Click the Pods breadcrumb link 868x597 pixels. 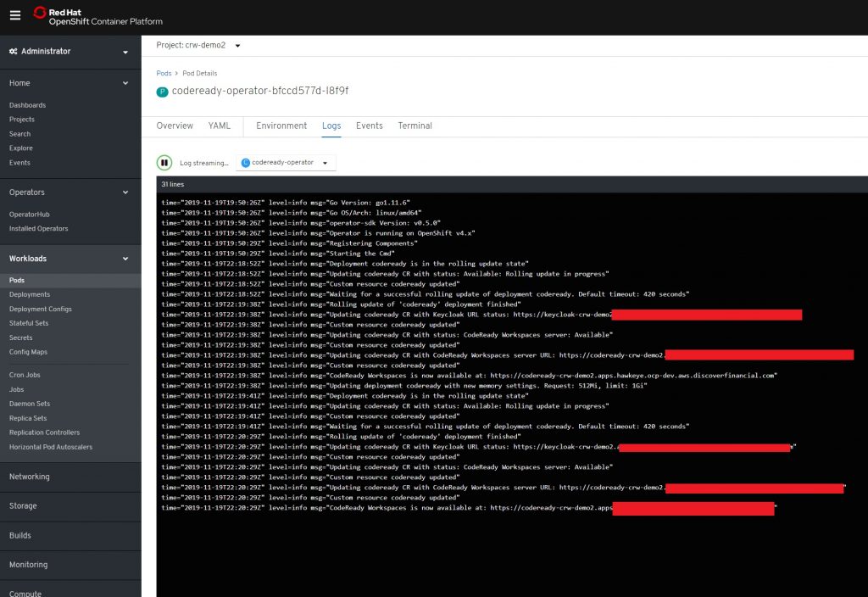[164, 74]
